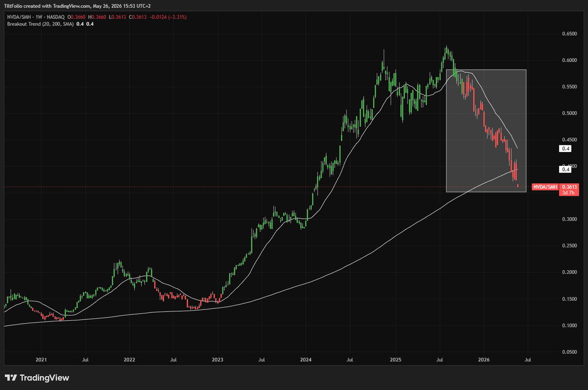
Task: Click the red 0.3613 last price label
Action: coord(570,187)
